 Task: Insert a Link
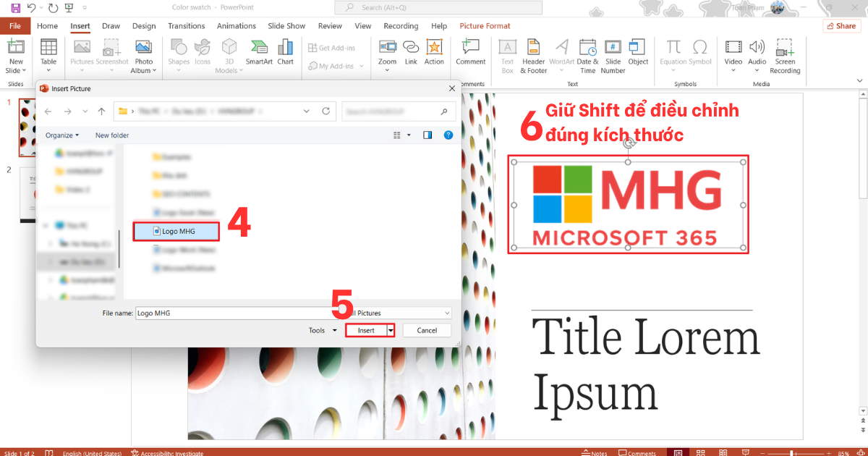[x=411, y=52]
